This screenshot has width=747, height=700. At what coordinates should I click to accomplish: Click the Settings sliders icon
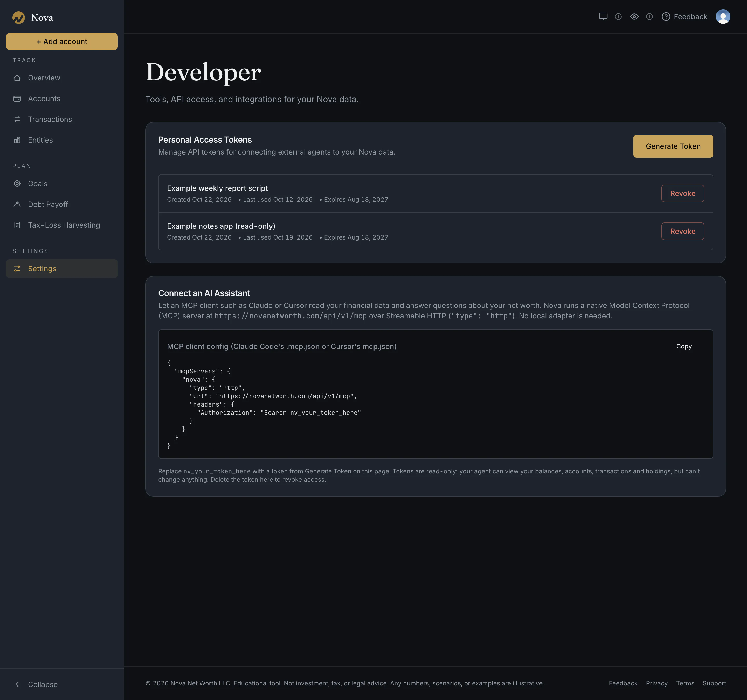[x=17, y=269]
